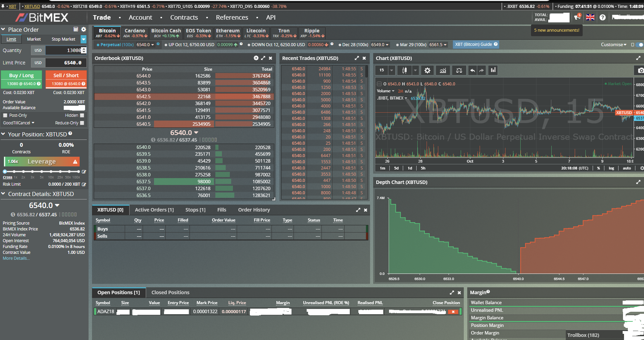Open Your Position help icon
Screen dimensions: 644x340
click(70, 133)
